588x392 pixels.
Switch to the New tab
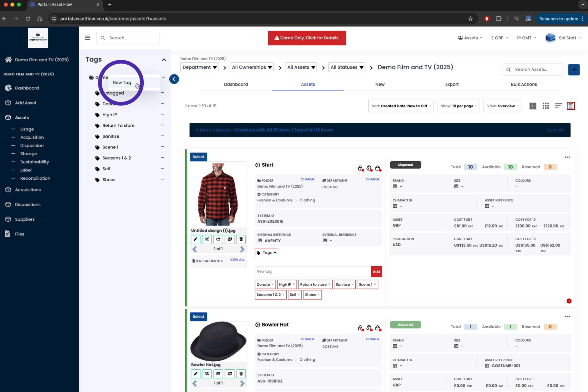pos(380,85)
